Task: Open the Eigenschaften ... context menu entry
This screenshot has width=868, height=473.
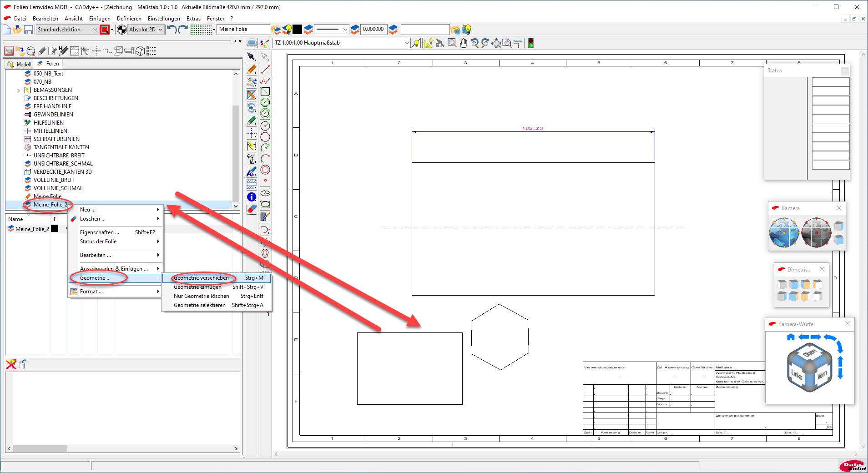Action: [x=116, y=232]
